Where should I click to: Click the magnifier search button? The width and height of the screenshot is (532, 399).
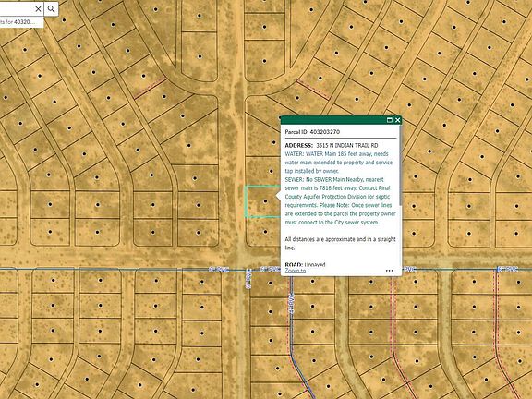tap(51, 9)
